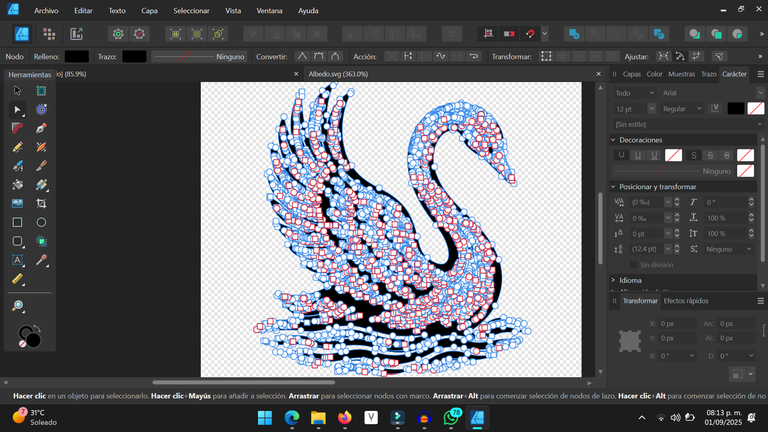Image resolution: width=768 pixels, height=432 pixels.
Task: Expand the Idioma section
Action: pyautogui.click(x=613, y=280)
